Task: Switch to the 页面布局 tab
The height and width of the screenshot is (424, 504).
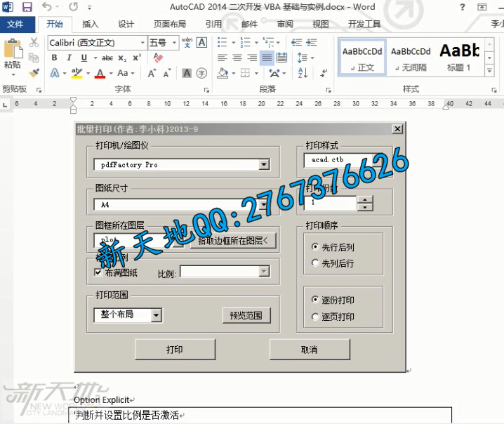Action: coord(170,24)
